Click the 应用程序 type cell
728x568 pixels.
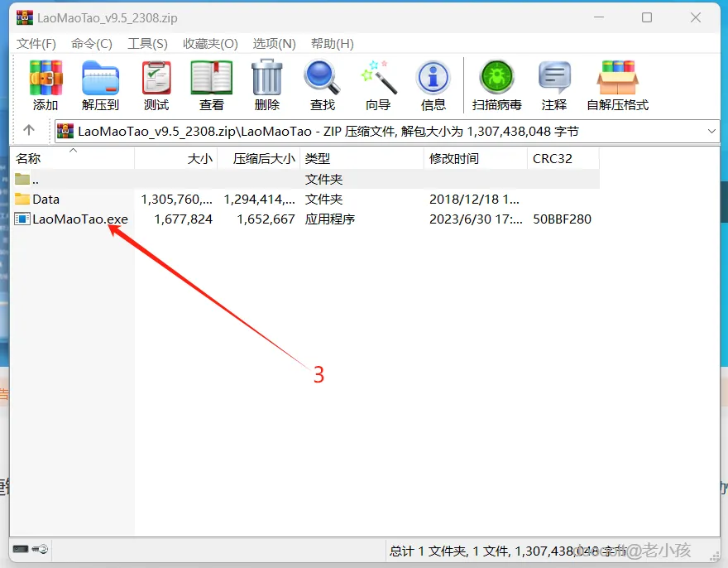[329, 219]
